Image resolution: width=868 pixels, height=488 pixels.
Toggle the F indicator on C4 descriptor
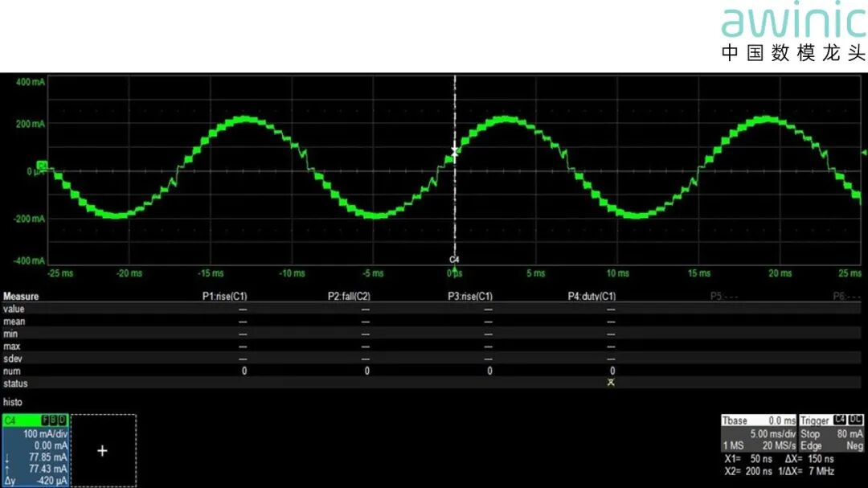pyautogui.click(x=46, y=420)
